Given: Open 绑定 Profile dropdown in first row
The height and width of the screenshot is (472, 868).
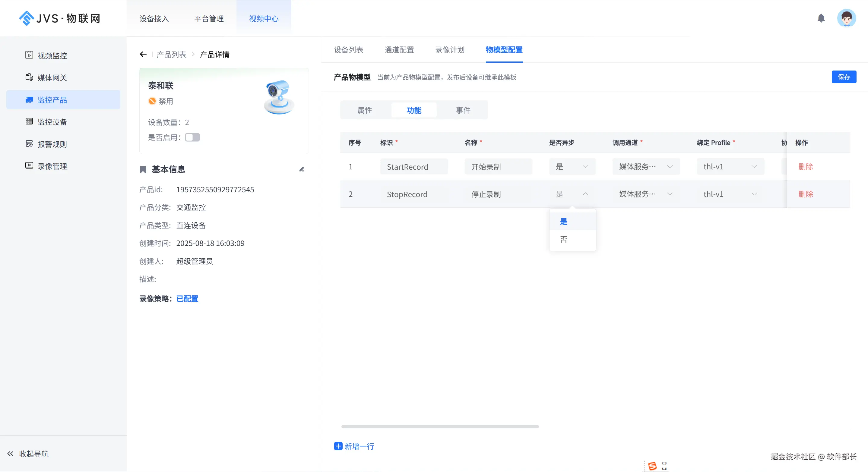Looking at the screenshot, I should (730, 167).
